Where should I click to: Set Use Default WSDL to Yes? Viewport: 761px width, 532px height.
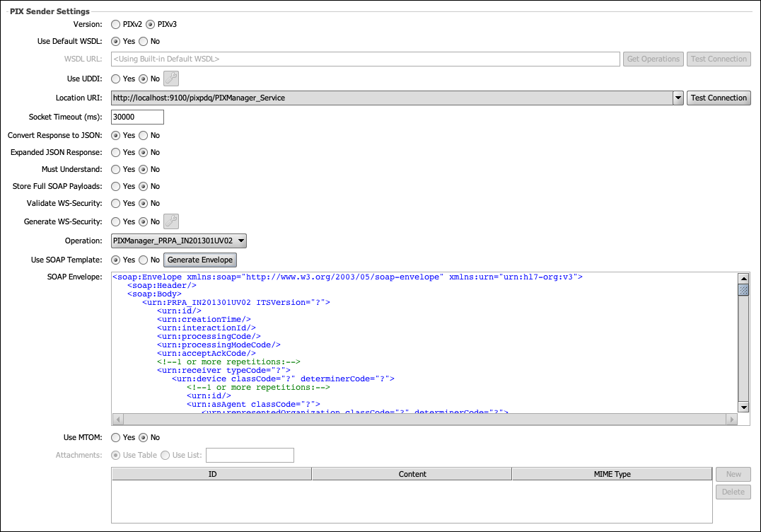115,41
